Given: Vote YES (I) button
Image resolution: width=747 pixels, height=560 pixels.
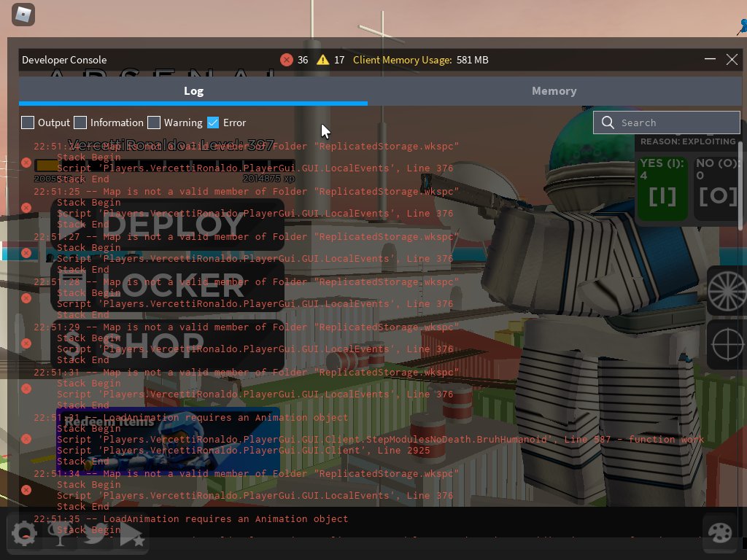Looking at the screenshot, I should pyautogui.click(x=662, y=189).
